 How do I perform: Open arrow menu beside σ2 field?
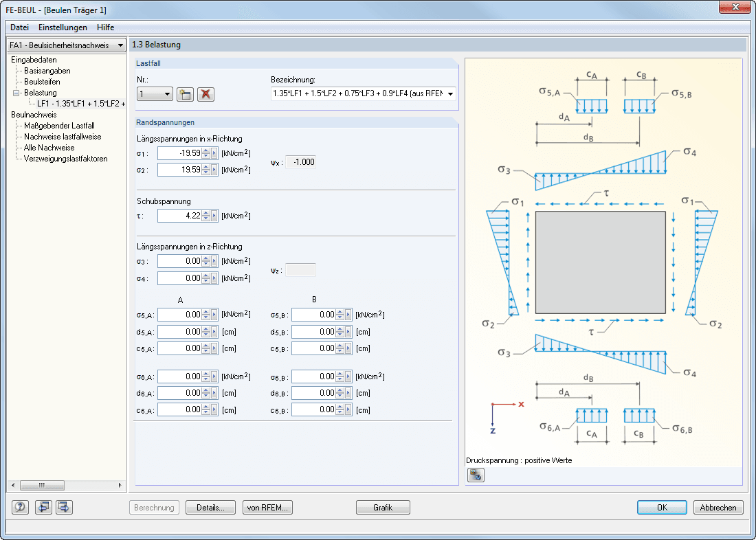click(x=214, y=170)
